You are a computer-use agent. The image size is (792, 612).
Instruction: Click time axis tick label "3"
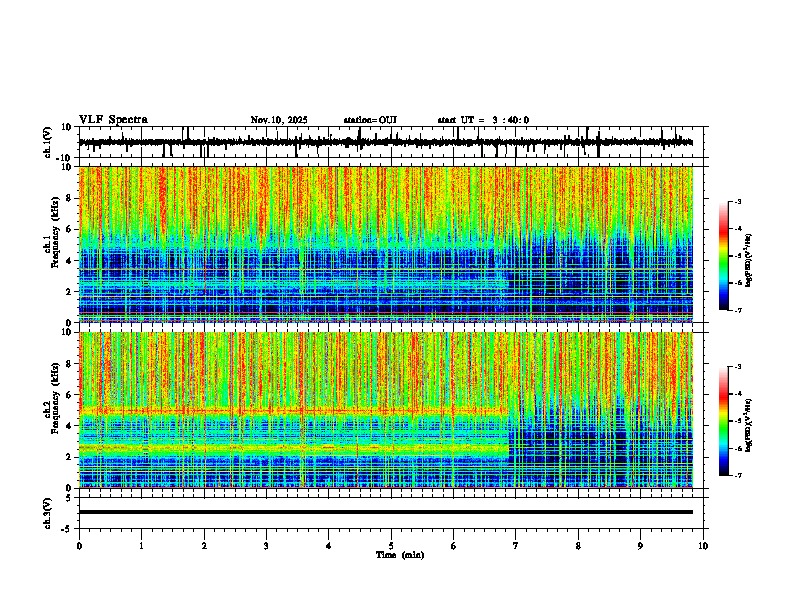coord(266,546)
